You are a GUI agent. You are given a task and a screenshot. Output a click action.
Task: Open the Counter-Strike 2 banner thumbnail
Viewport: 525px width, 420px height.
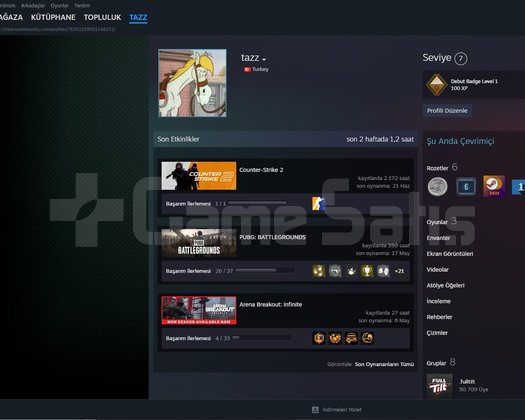(x=199, y=176)
